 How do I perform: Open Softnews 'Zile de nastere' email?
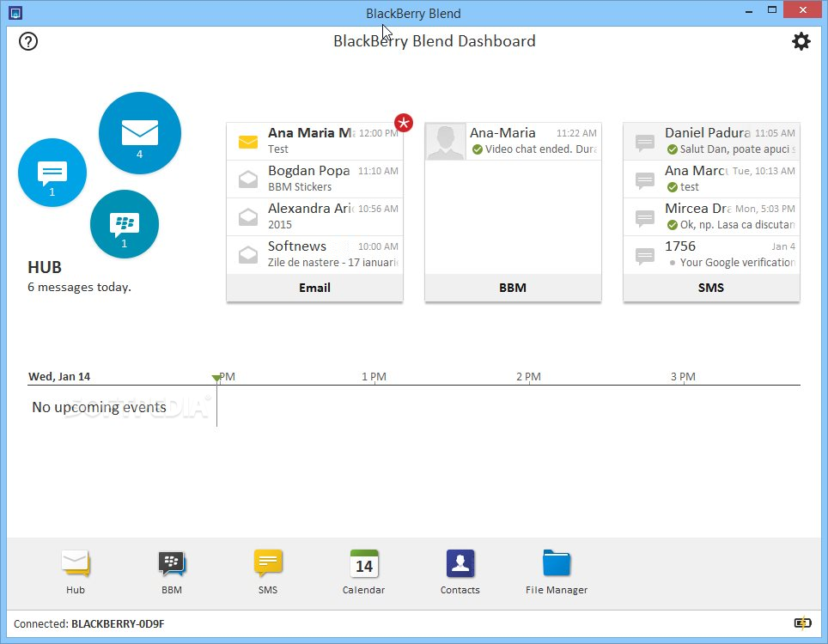[x=314, y=254]
